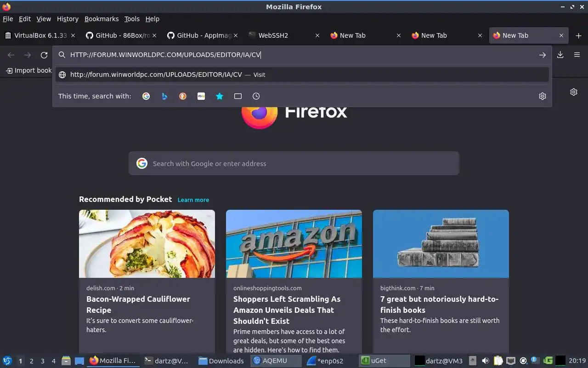Open clipboard manager tray icon

(498, 361)
